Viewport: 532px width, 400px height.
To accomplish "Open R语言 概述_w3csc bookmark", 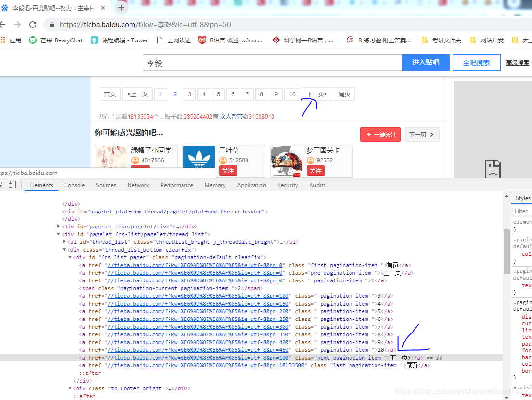I will [x=231, y=40].
